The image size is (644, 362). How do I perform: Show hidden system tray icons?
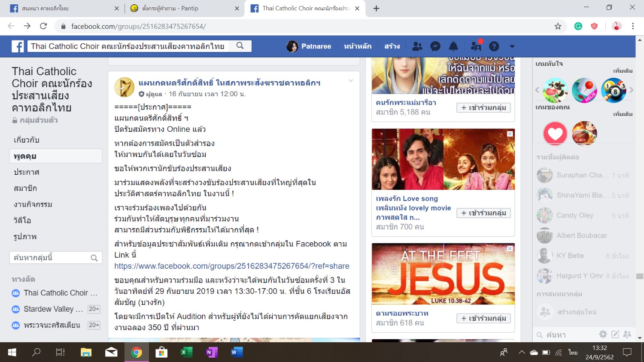point(522,352)
